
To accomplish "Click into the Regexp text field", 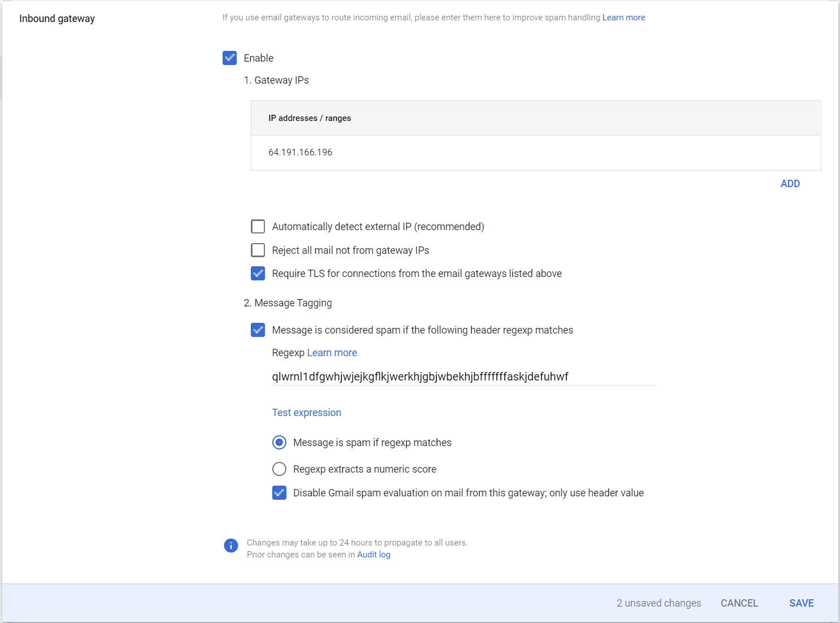I will [x=463, y=377].
